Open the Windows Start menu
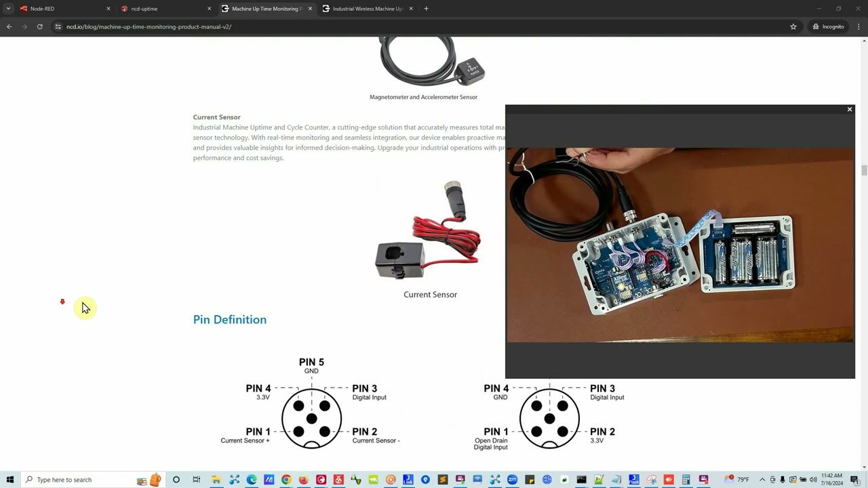 pos(9,479)
